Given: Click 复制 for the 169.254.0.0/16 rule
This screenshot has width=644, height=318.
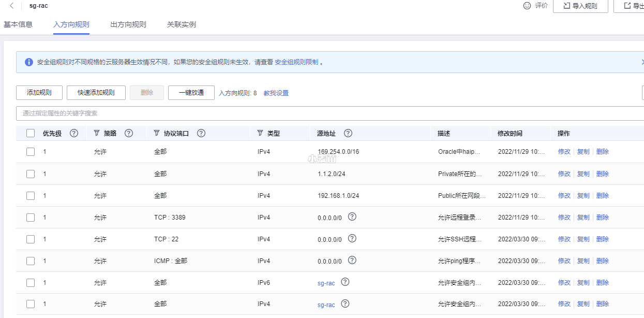Looking at the screenshot, I should tap(583, 152).
